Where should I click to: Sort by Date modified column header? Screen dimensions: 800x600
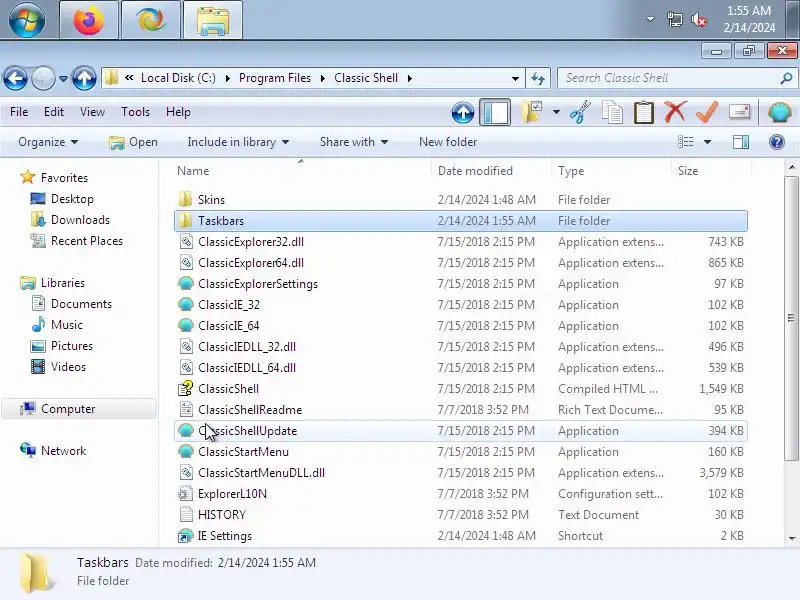click(491, 171)
